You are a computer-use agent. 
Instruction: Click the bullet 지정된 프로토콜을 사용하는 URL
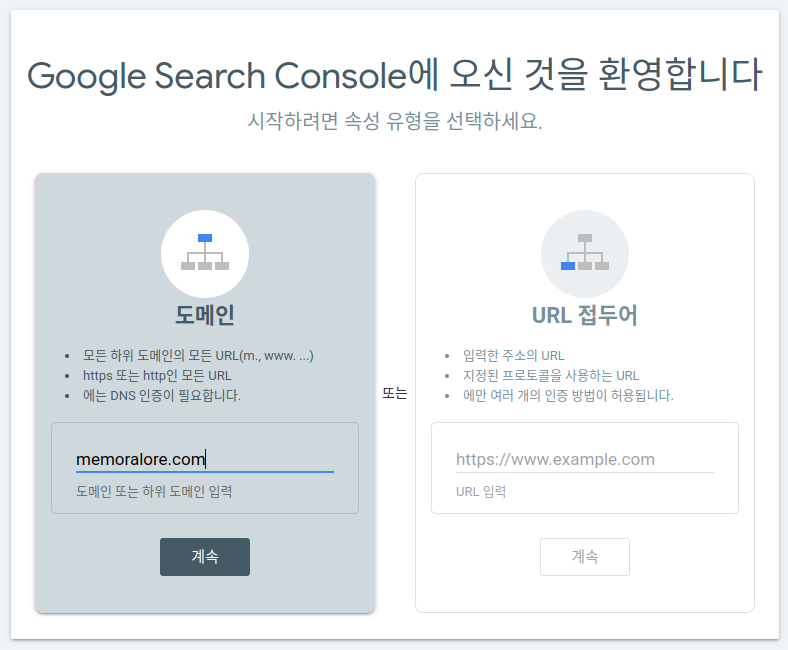[x=551, y=375]
